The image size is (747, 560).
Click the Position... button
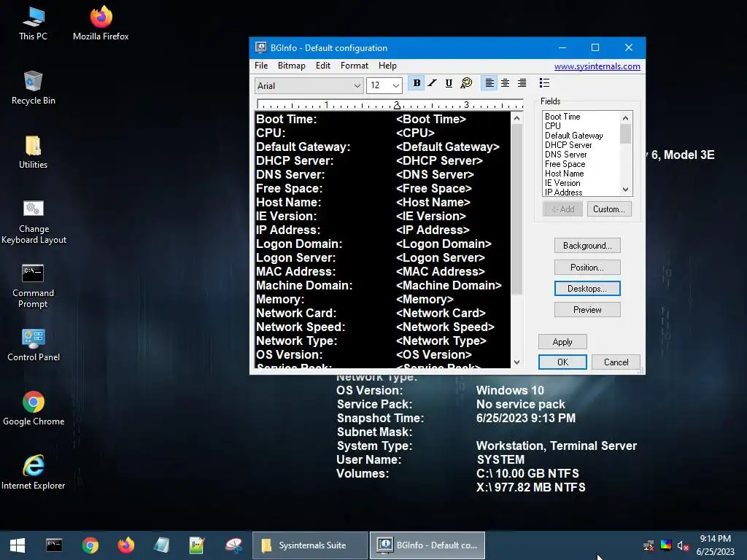587,268
